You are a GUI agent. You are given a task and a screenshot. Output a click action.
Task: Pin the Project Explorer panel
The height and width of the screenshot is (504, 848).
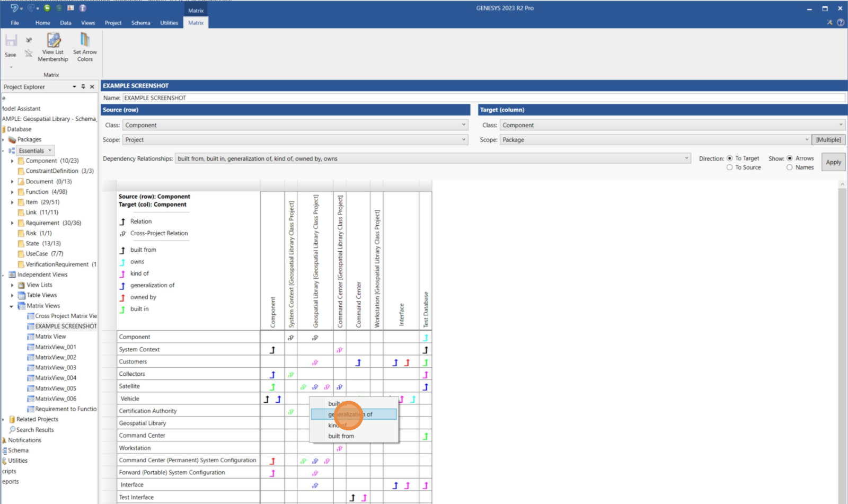pos(83,87)
